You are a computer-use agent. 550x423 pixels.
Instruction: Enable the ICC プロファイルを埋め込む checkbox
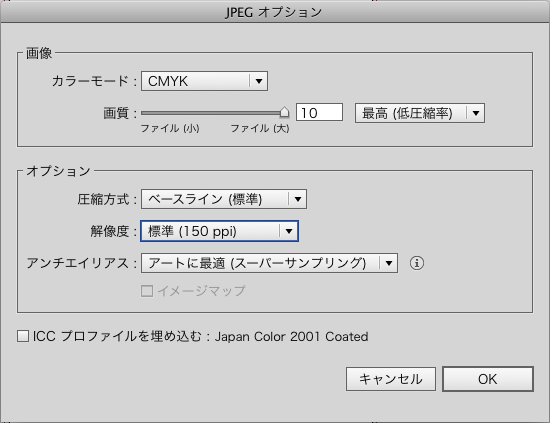click(x=23, y=336)
